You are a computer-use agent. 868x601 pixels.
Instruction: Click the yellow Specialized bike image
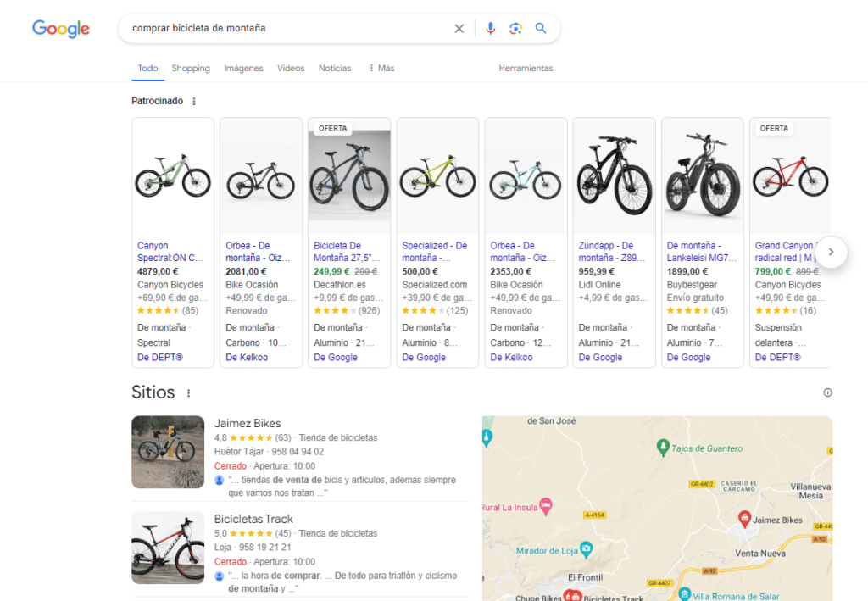[438, 176]
